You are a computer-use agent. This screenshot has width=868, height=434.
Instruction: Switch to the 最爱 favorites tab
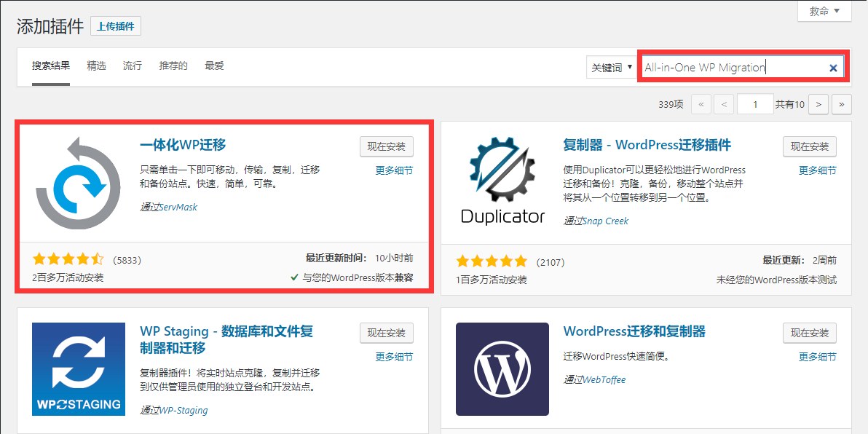pos(214,66)
